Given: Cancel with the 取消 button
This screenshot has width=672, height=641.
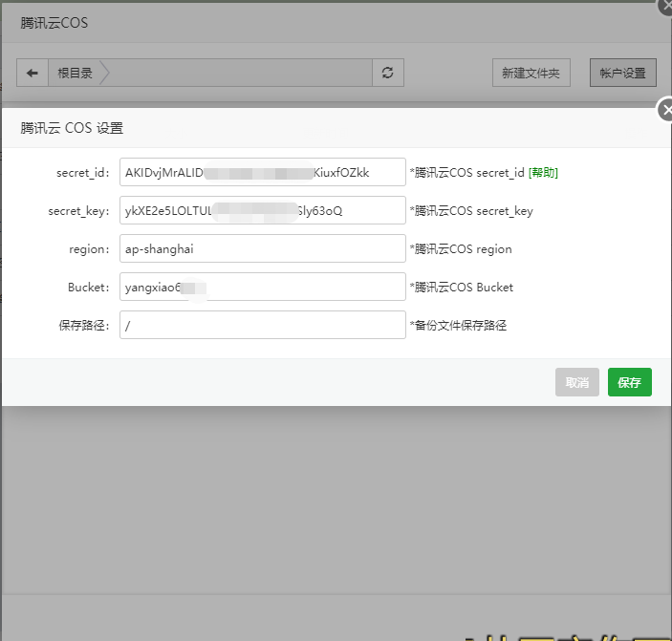Looking at the screenshot, I should click(x=576, y=382).
